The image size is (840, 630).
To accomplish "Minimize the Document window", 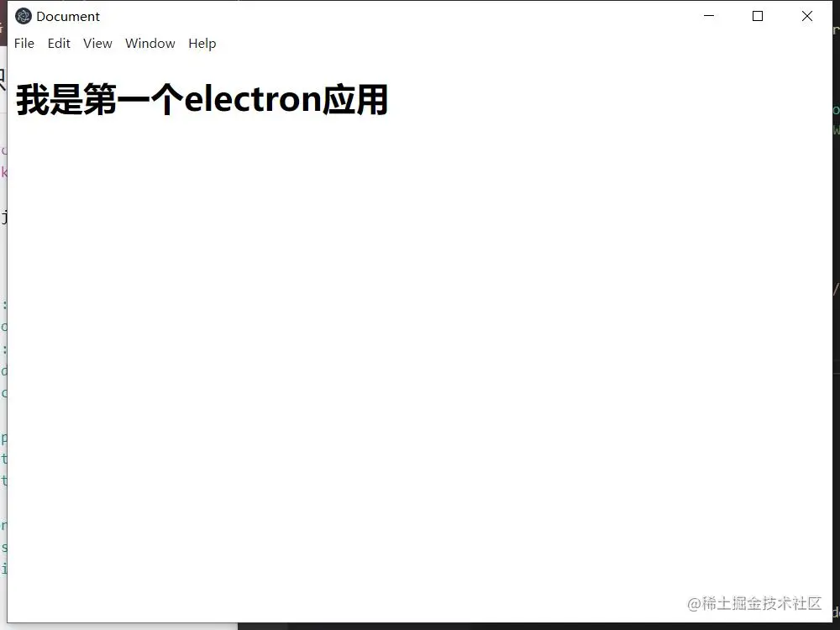I will click(709, 16).
